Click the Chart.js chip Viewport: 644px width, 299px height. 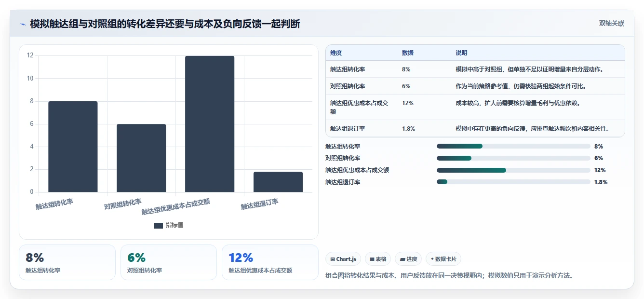click(343, 259)
